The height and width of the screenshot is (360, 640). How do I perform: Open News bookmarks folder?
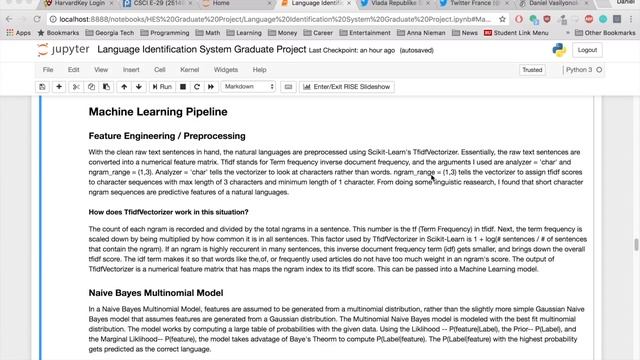click(x=464, y=33)
